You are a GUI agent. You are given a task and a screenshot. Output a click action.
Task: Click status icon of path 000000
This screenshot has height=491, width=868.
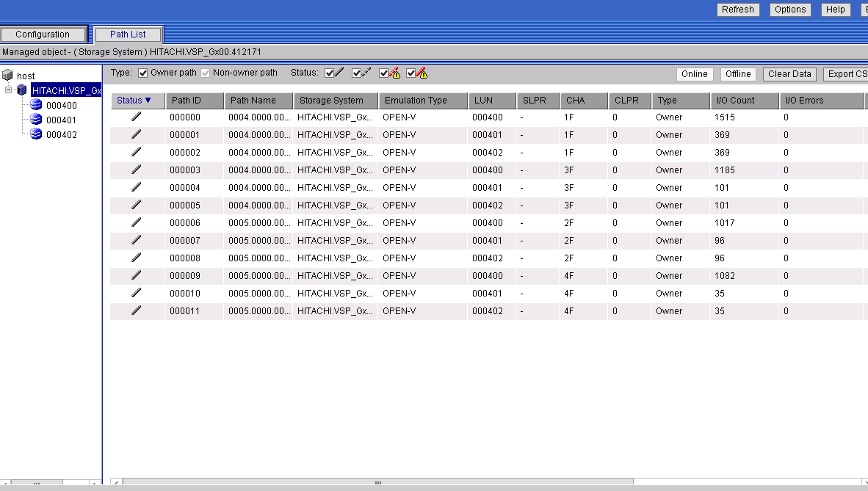coord(136,117)
